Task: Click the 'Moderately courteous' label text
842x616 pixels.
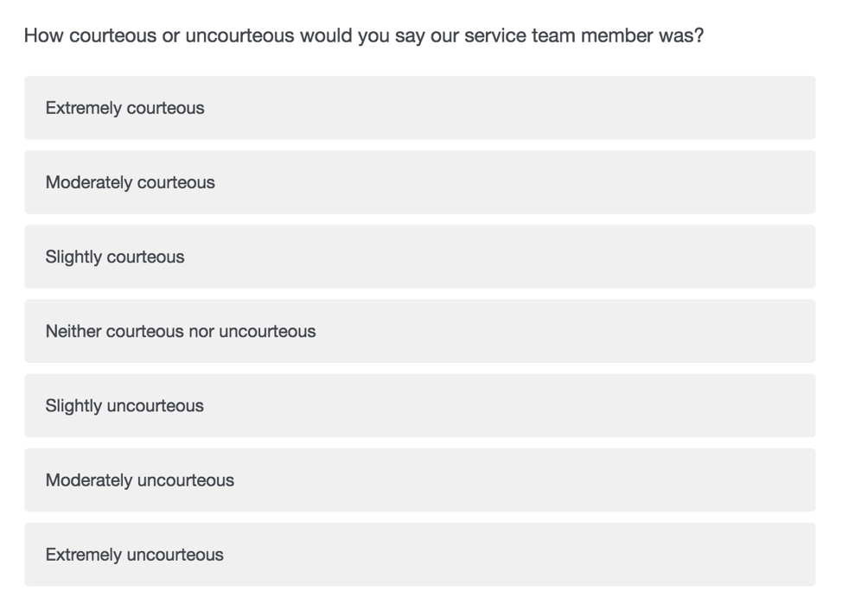Action: [x=131, y=182]
